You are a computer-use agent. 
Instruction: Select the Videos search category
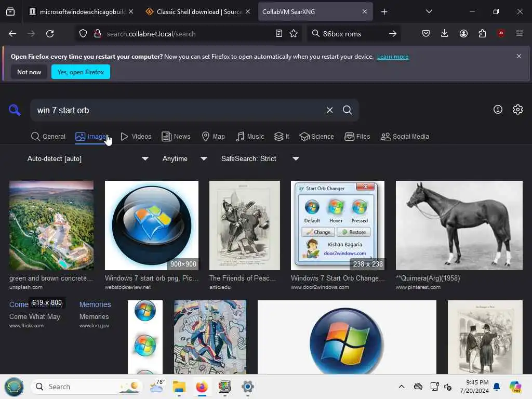click(136, 137)
